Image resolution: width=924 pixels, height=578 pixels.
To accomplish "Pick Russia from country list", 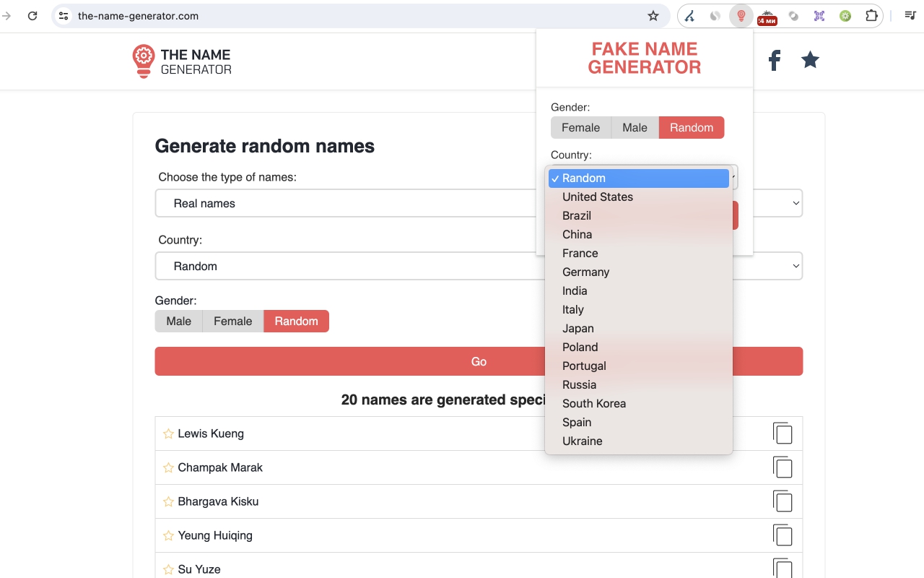I will click(x=639, y=384).
